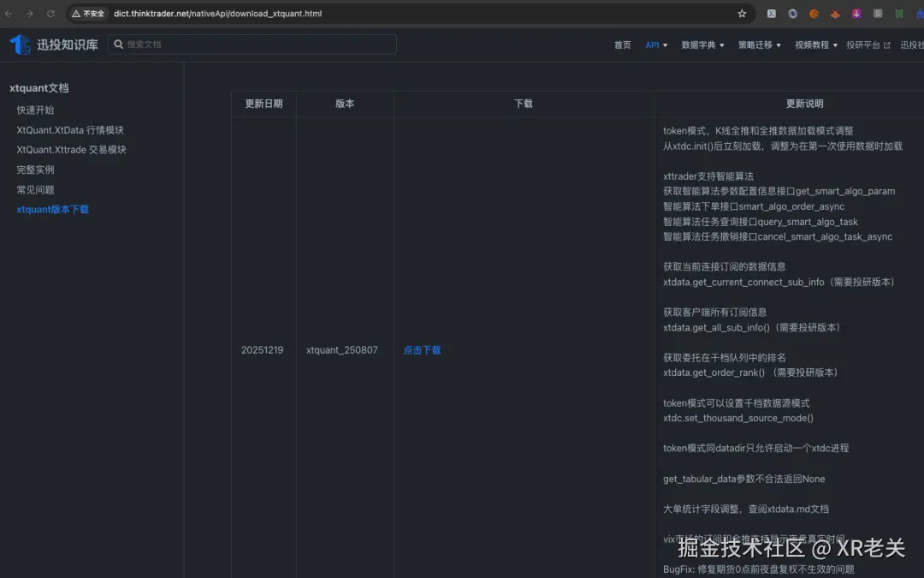Viewport: 924px width, 578px height.
Task: Click the xtdata.get_order_rank() line
Action: [x=752, y=372]
